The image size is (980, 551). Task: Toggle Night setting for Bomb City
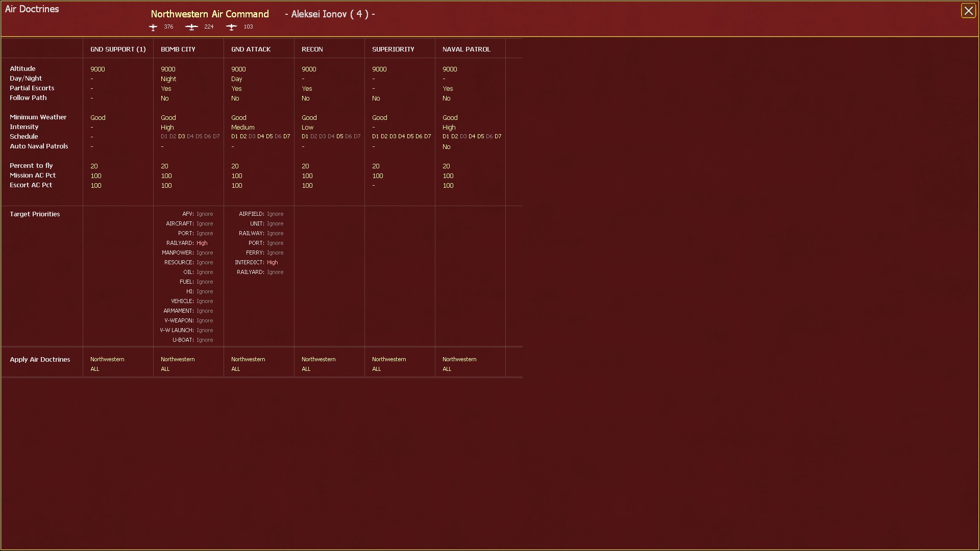click(x=168, y=79)
